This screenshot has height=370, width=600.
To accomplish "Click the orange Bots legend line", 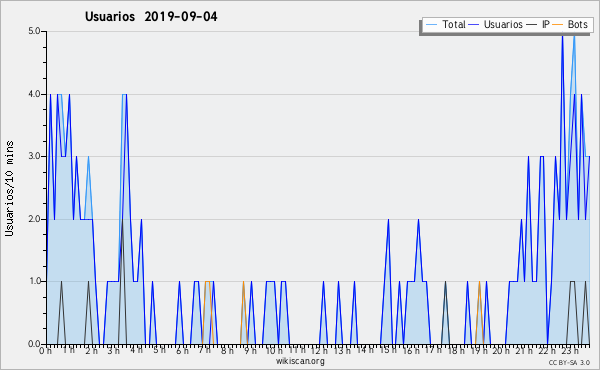I will 558,25.
